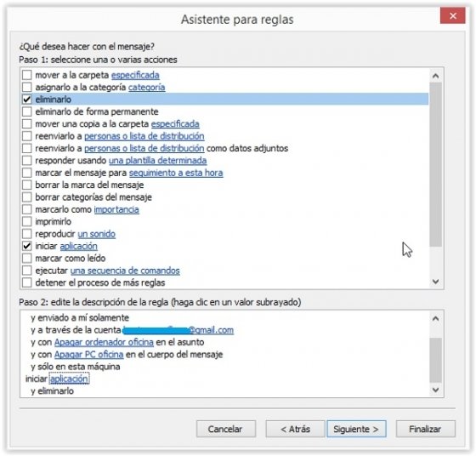The height and width of the screenshot is (456, 476).
Task: Click the description box scrollbar thumb
Action: click(435, 361)
